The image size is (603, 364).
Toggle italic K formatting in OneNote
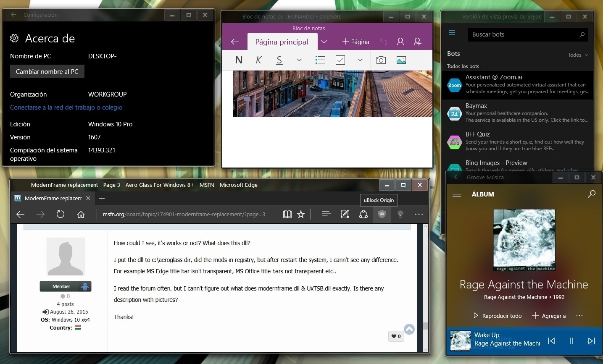click(258, 60)
